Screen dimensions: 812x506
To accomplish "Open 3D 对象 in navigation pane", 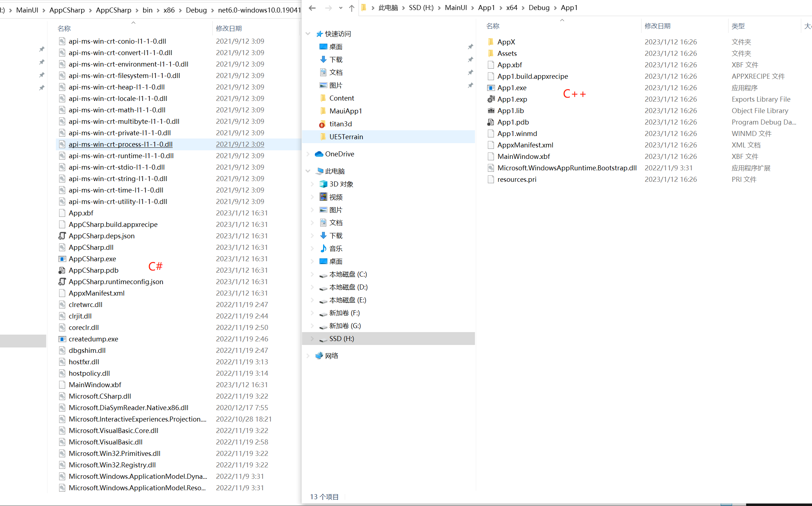I will (x=341, y=184).
